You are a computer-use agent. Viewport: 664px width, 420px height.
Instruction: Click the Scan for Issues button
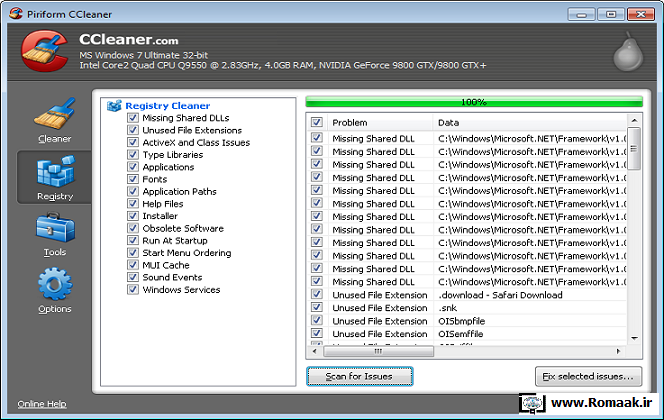point(360,376)
